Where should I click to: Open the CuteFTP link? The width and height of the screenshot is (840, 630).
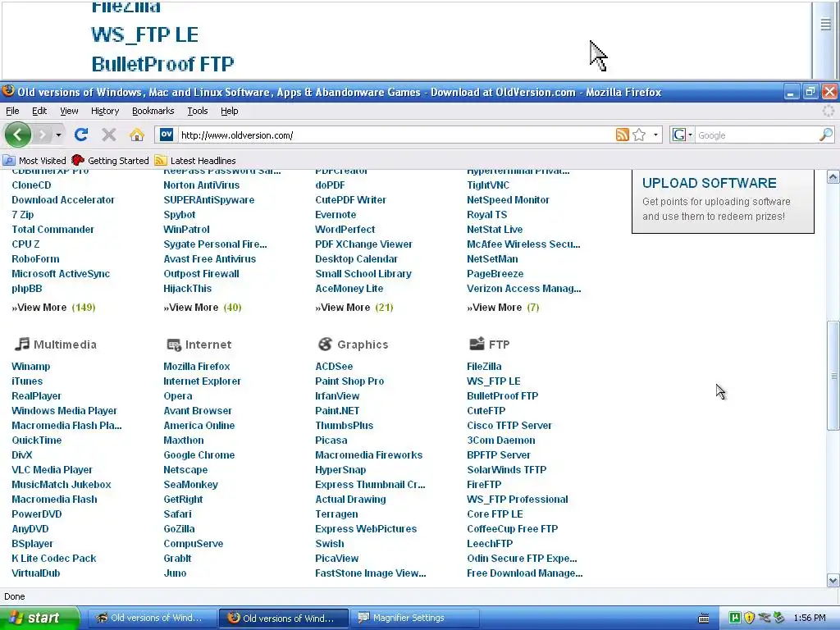coord(486,411)
